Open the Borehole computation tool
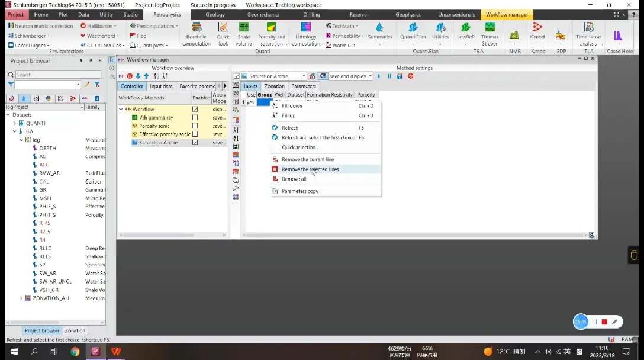The width and height of the screenshot is (644, 360). pyautogui.click(x=197, y=34)
